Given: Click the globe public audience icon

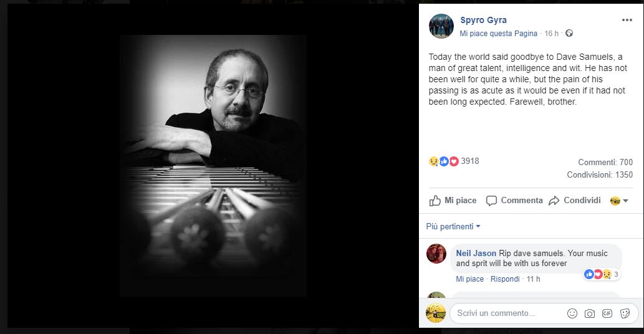Looking at the screenshot, I should coord(569,33).
